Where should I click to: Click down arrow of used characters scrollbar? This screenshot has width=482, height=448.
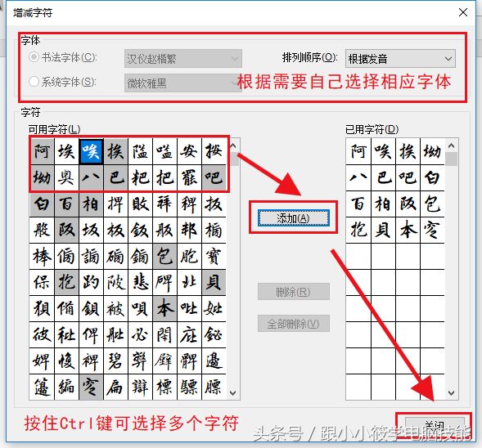click(451, 392)
